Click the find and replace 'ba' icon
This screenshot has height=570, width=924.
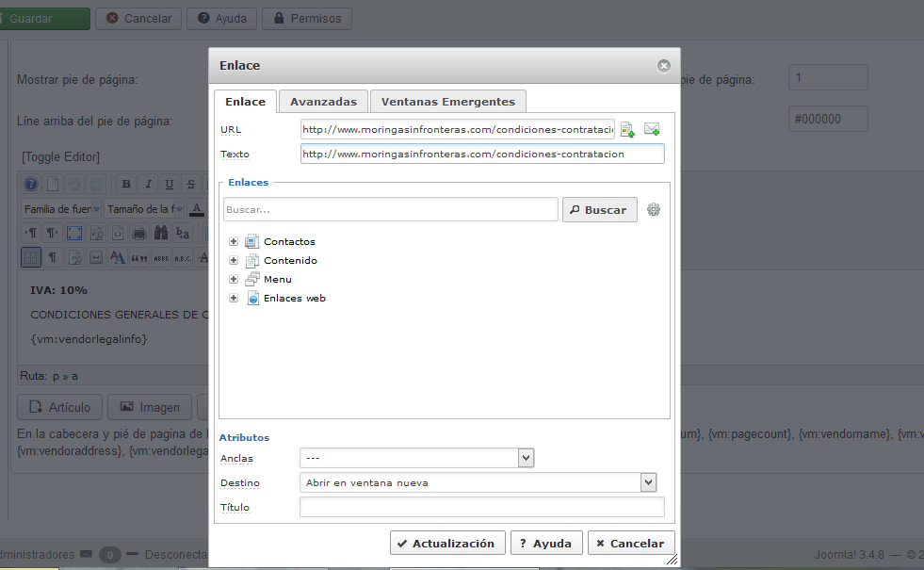pos(183,233)
